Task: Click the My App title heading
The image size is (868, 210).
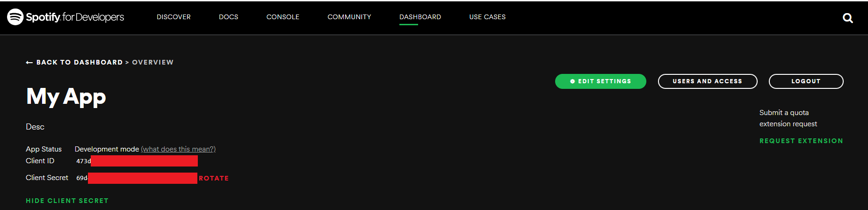Action: [66, 96]
